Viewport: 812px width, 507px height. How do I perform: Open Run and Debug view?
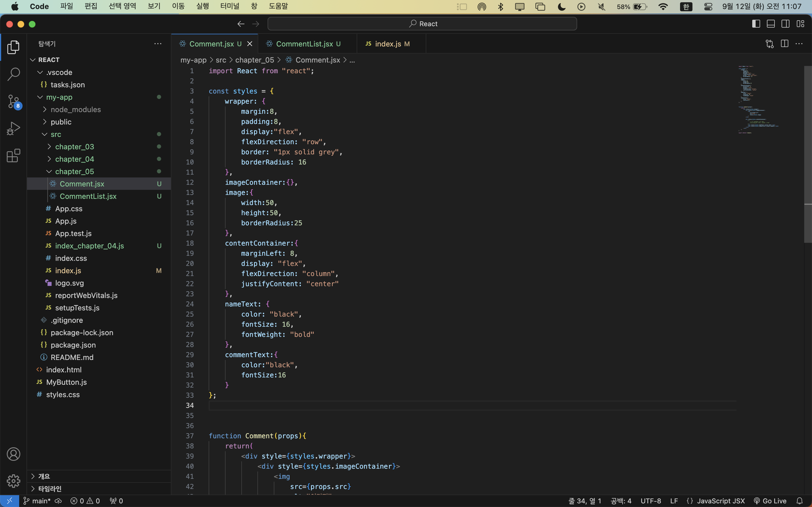14,128
